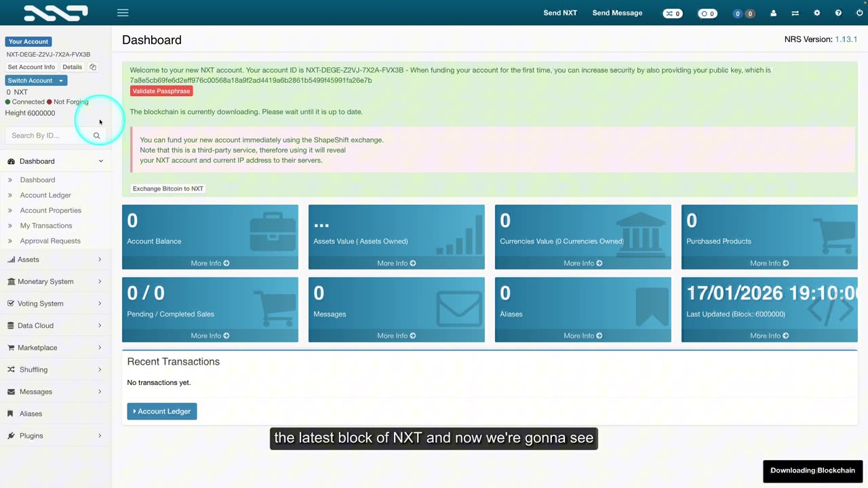Open More Info on Aliases card
Viewport: 868px width, 488px height.
coord(583,335)
